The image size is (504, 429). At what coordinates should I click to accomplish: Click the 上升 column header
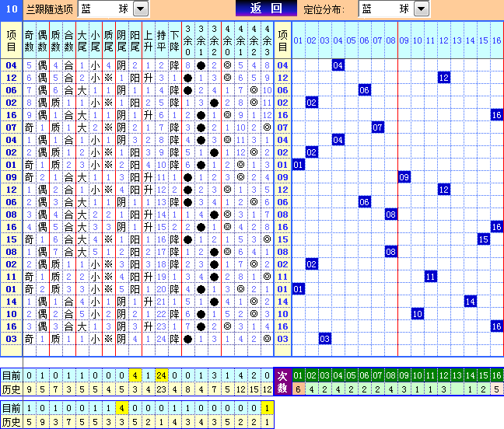tap(148, 40)
